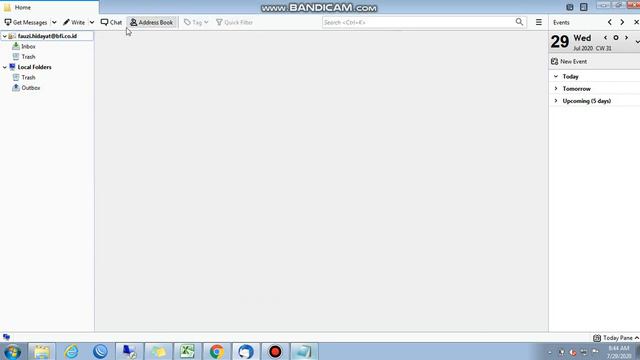The width and height of the screenshot is (640, 360).
Task: Show previous pane in Events header
Action: click(x=609, y=22)
